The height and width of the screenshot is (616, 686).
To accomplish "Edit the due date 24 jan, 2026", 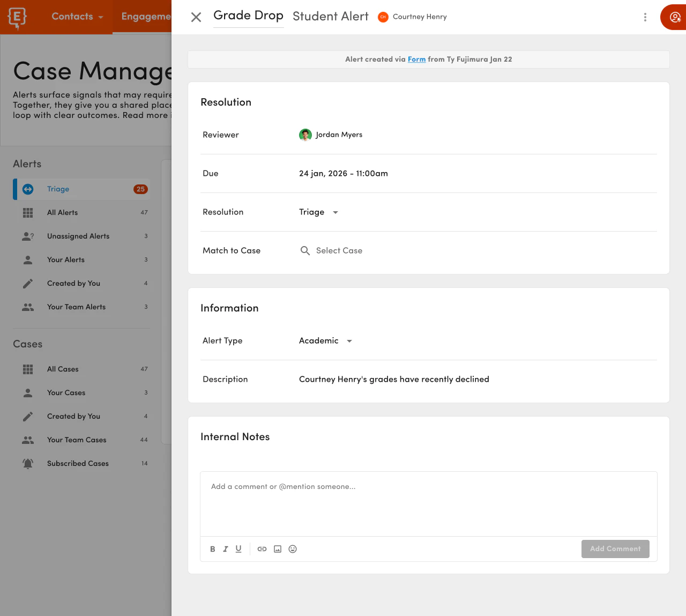I will 344,174.
